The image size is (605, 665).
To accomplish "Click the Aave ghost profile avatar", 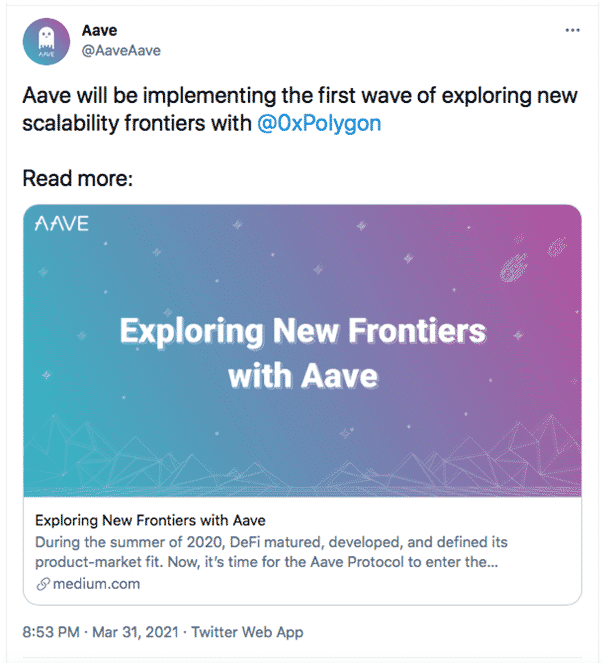I will point(45,41).
